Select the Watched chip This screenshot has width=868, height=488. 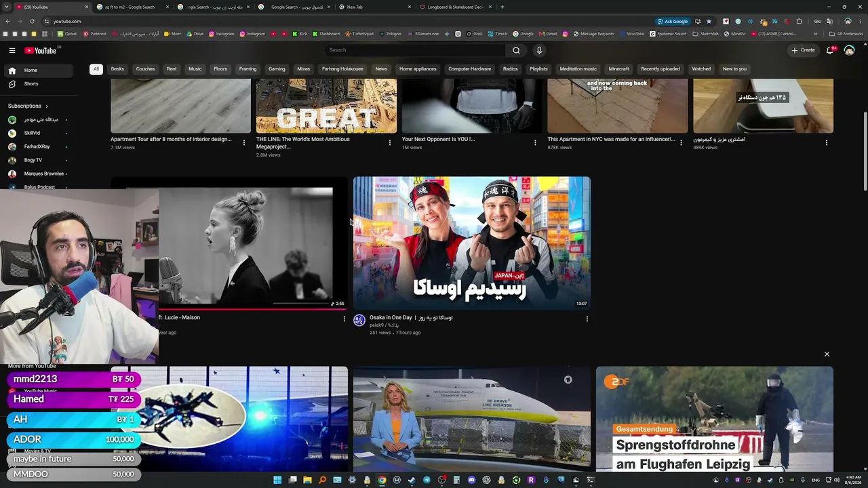(x=701, y=69)
